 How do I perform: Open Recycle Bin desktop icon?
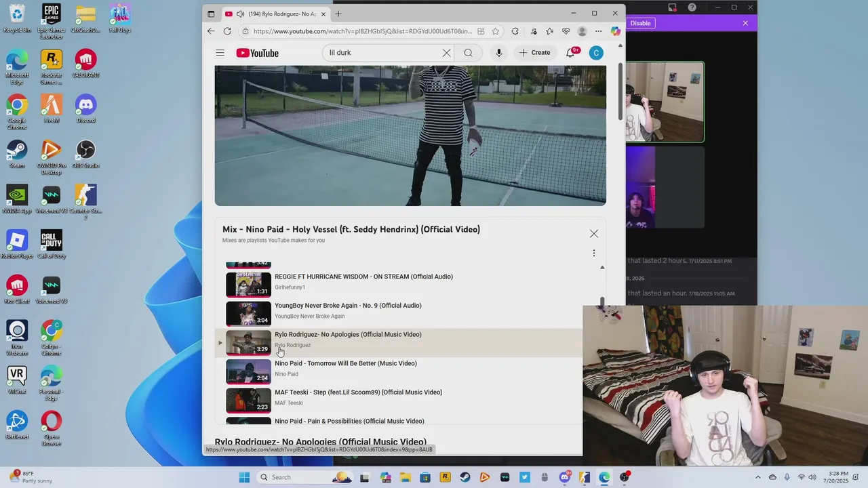17,18
